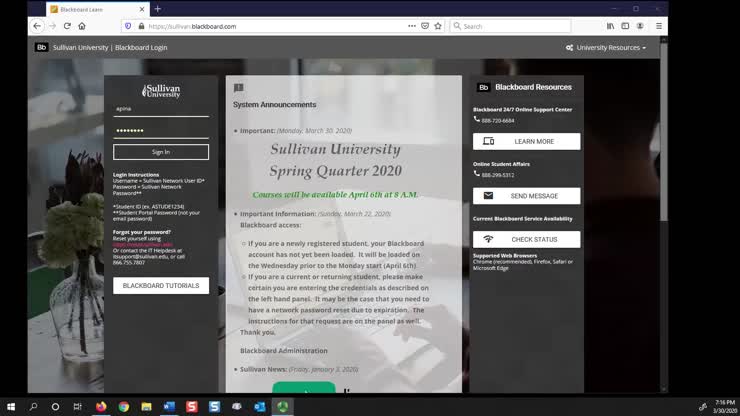
Task: Toggle the sidebar view icon
Action: tap(625, 26)
